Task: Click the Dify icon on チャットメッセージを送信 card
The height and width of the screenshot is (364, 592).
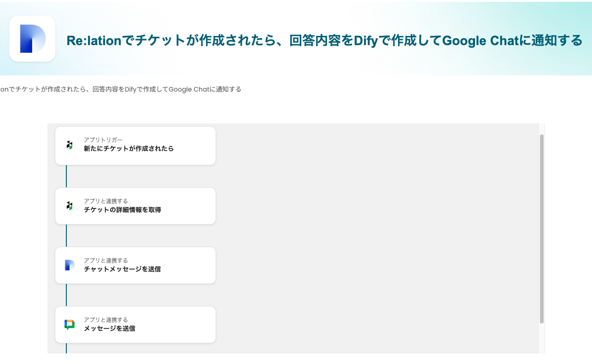Action: click(70, 265)
